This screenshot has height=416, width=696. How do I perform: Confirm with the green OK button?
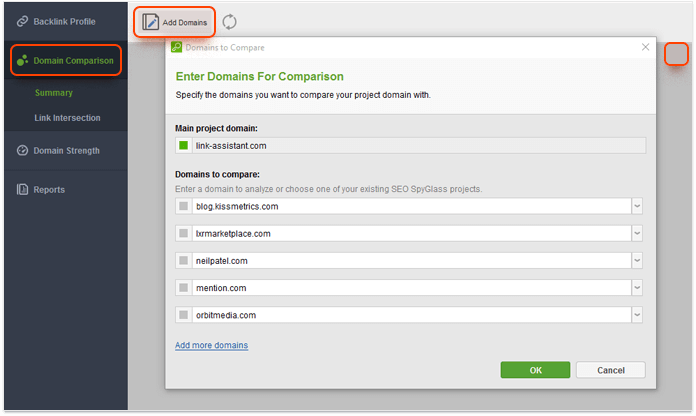[x=535, y=370]
